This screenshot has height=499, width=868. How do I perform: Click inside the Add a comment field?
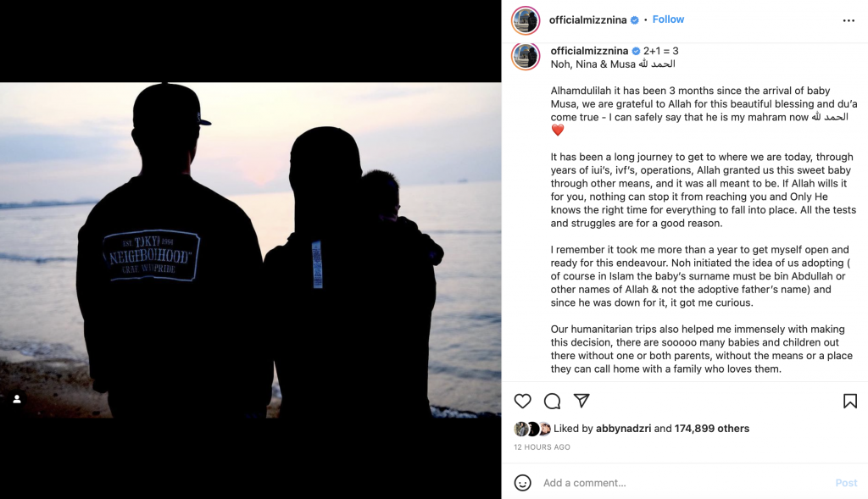click(x=684, y=482)
